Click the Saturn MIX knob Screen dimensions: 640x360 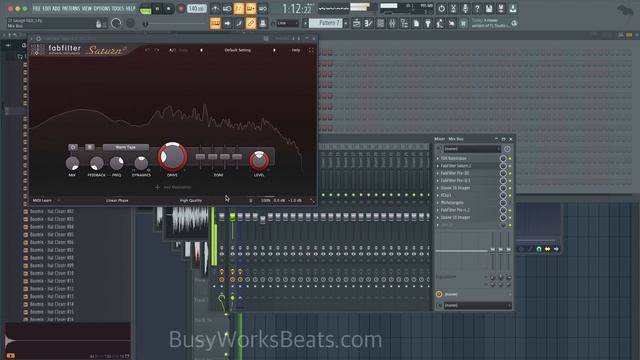click(72, 163)
